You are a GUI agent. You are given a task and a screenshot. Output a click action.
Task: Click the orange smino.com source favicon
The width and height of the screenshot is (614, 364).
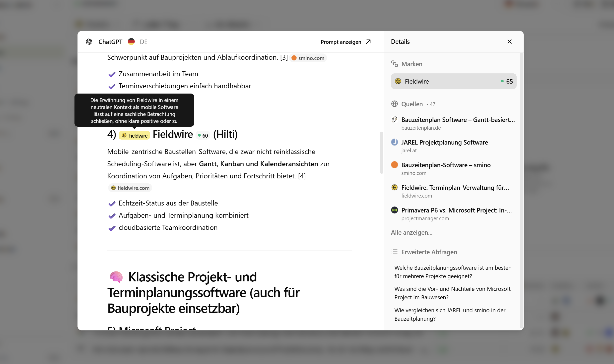[394, 164]
